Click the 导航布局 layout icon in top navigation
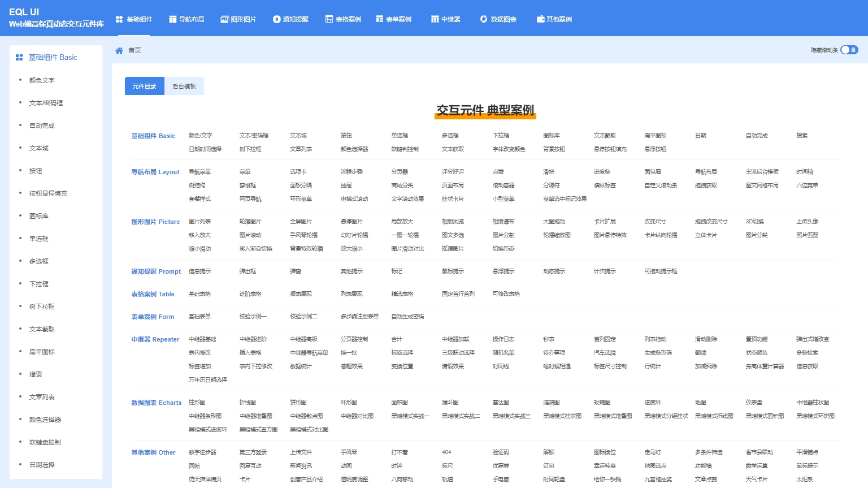This screenshot has height=488, width=868. pos(173,19)
